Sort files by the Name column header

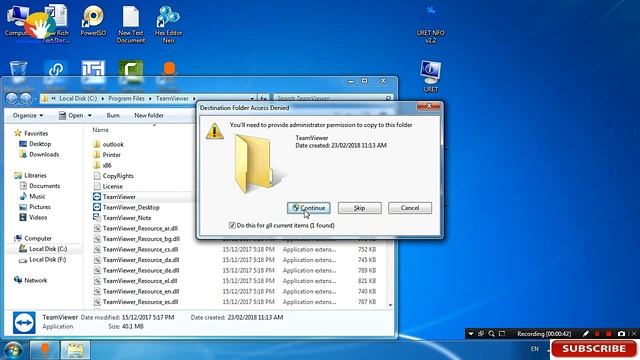point(100,130)
